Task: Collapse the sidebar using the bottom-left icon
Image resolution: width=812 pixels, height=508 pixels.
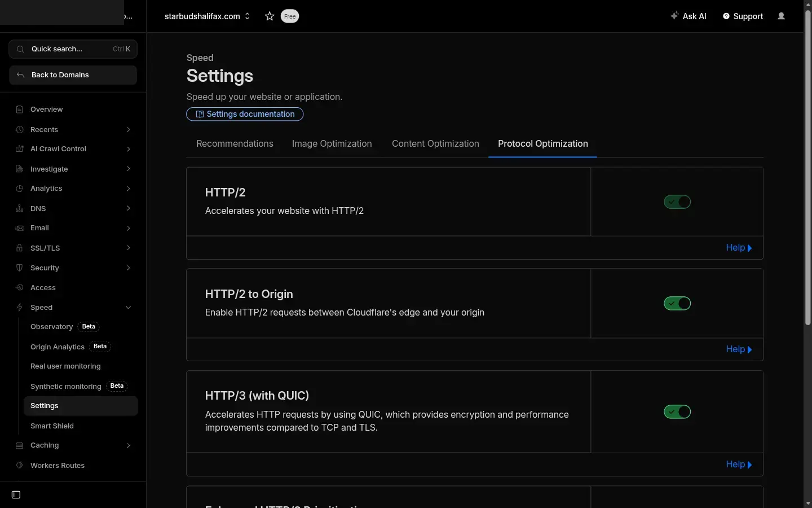Action: [16, 495]
